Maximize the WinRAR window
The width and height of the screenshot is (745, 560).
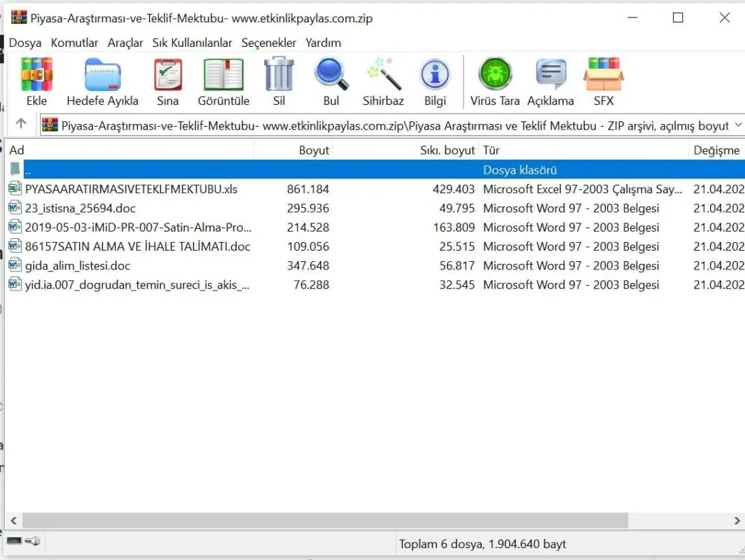point(678,17)
